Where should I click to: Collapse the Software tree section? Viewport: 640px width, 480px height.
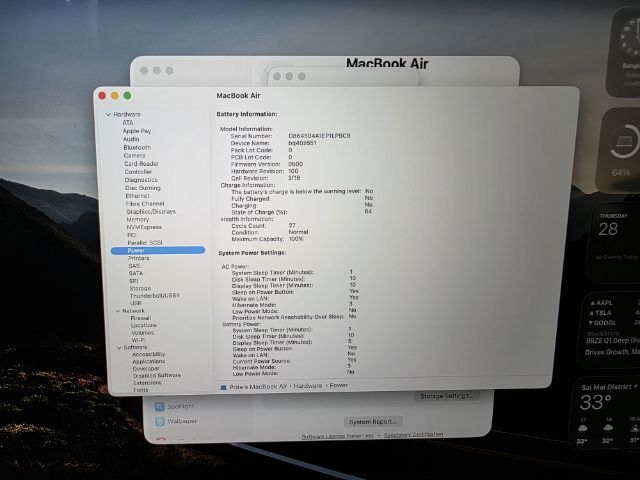click(x=119, y=348)
